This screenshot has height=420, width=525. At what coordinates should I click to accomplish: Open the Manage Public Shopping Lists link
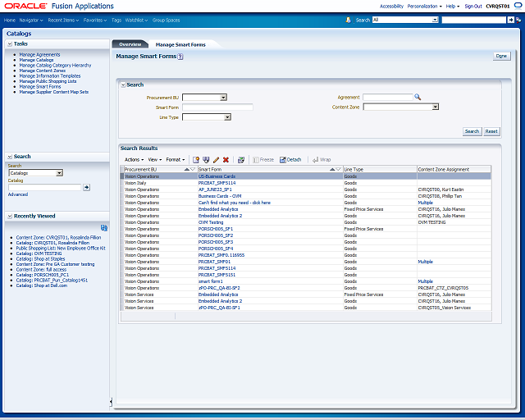(x=48, y=81)
